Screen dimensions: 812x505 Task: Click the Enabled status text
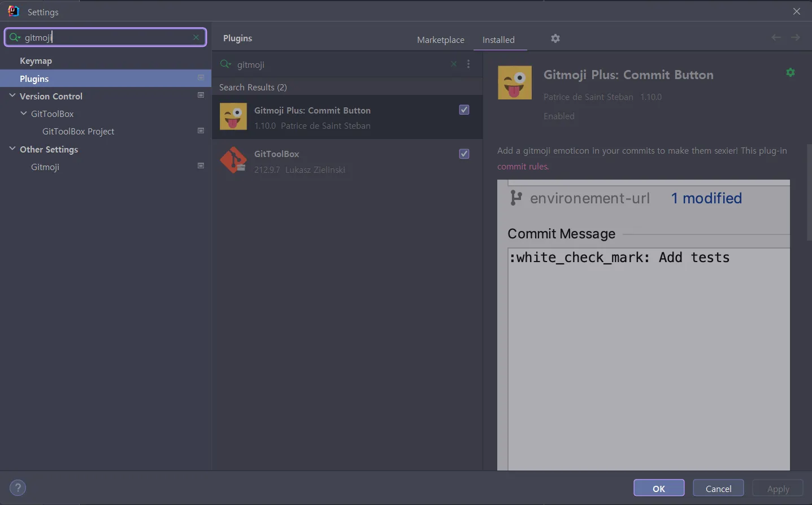(559, 116)
